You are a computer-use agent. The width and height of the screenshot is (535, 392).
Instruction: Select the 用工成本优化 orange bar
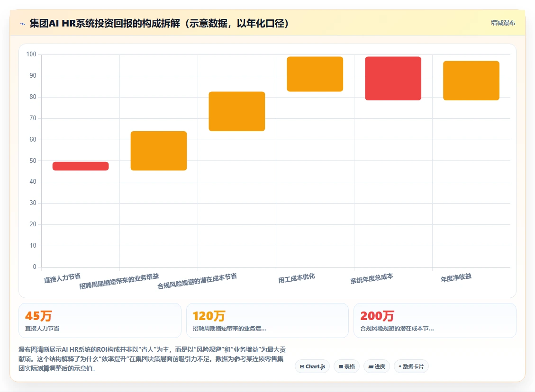315,74
